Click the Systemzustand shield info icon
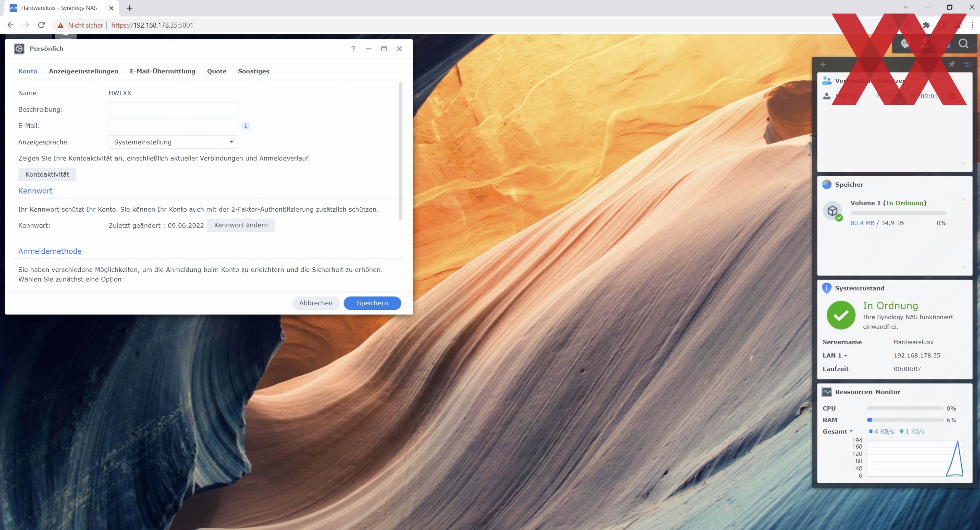980x530 pixels. [x=827, y=288]
